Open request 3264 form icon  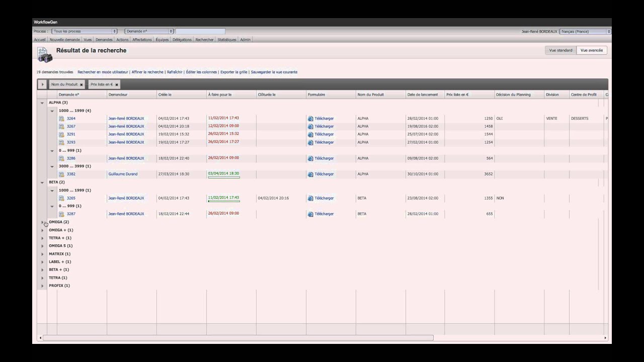point(61,119)
